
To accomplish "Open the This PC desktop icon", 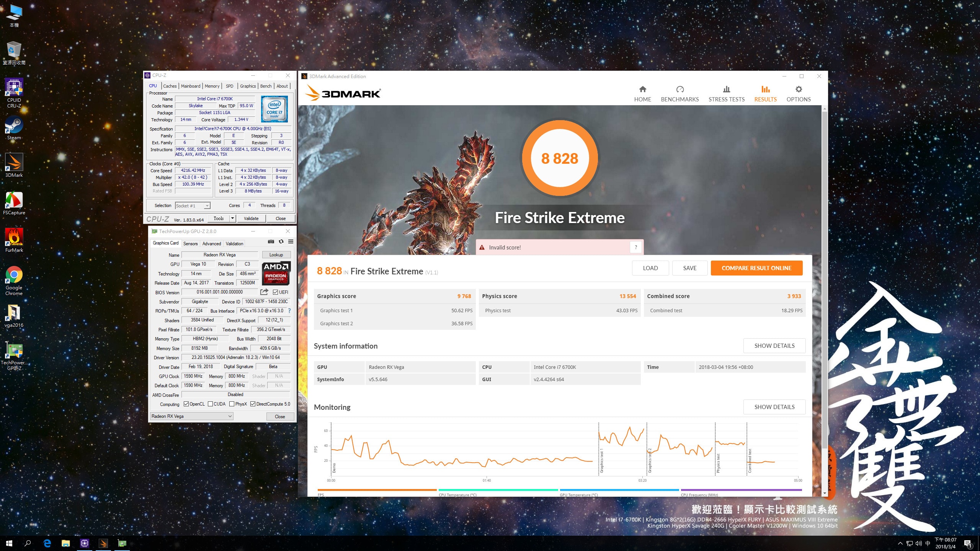I will 14,15.
